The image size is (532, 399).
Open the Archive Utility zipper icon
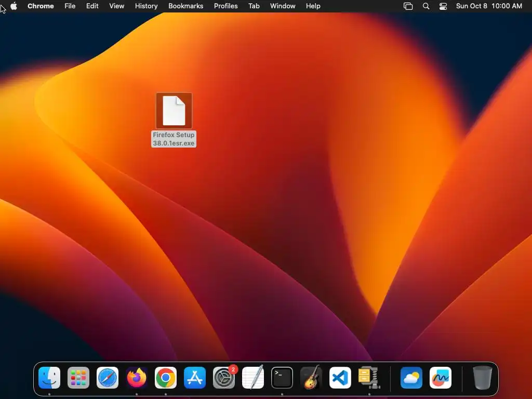(x=369, y=378)
